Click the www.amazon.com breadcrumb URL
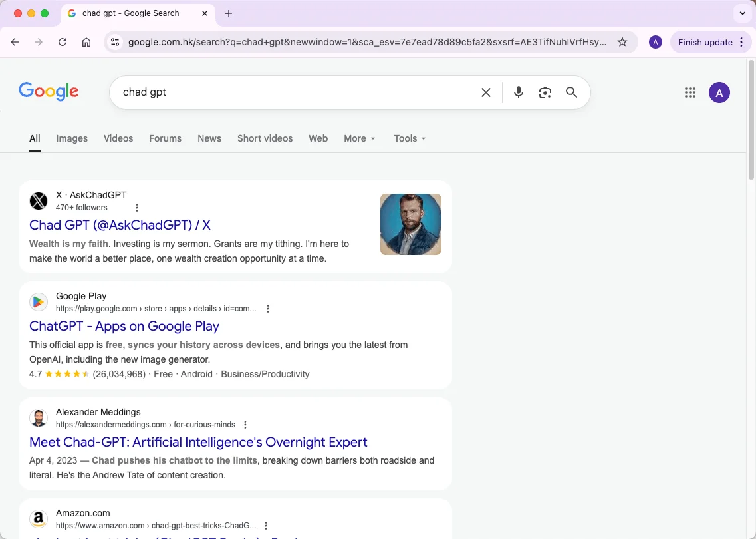The image size is (756, 539). [x=156, y=526]
